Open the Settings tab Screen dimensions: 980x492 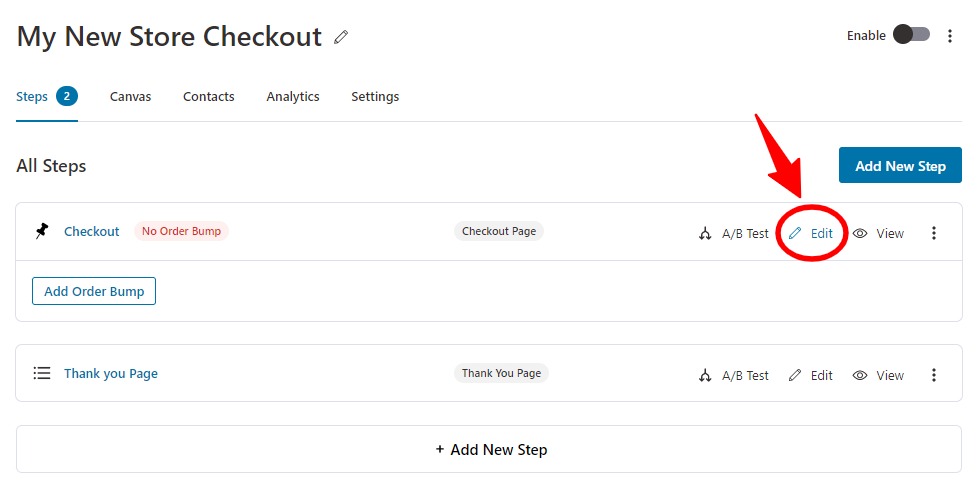(375, 97)
